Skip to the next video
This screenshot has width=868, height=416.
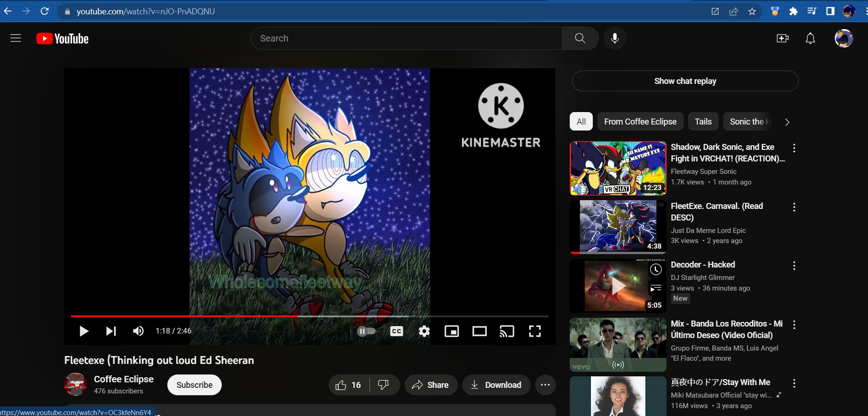111,331
